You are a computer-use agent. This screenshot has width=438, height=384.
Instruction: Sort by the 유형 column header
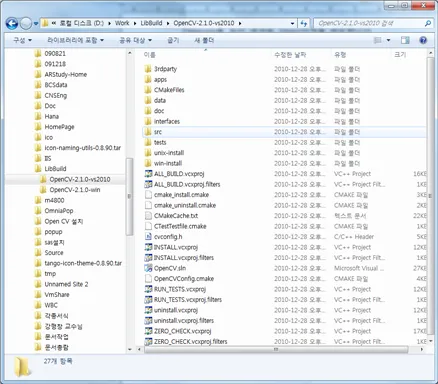(x=340, y=55)
